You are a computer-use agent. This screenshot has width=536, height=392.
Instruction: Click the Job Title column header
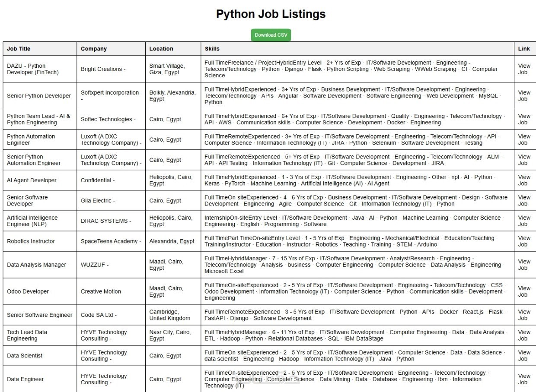(40, 49)
